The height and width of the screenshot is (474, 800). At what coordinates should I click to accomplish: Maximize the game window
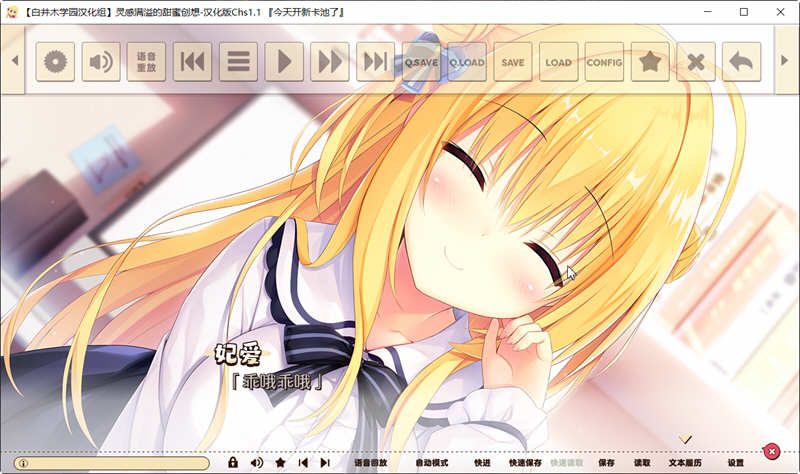pyautogui.click(x=744, y=12)
